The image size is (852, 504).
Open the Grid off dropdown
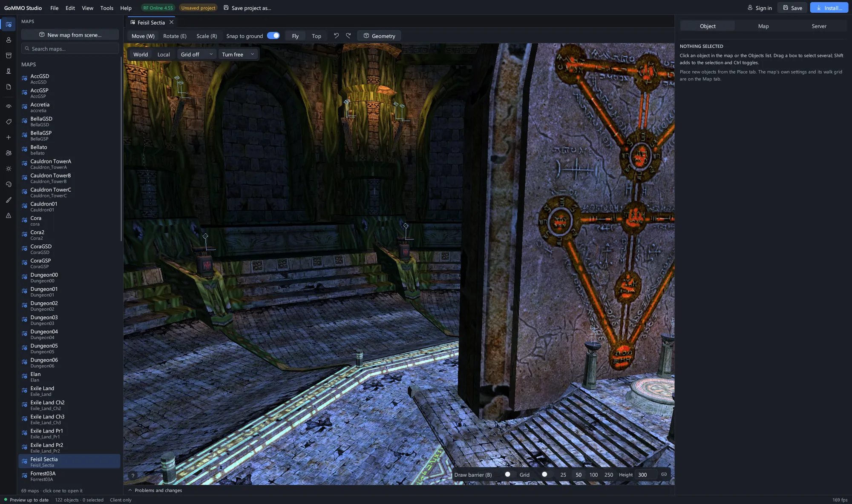point(196,54)
